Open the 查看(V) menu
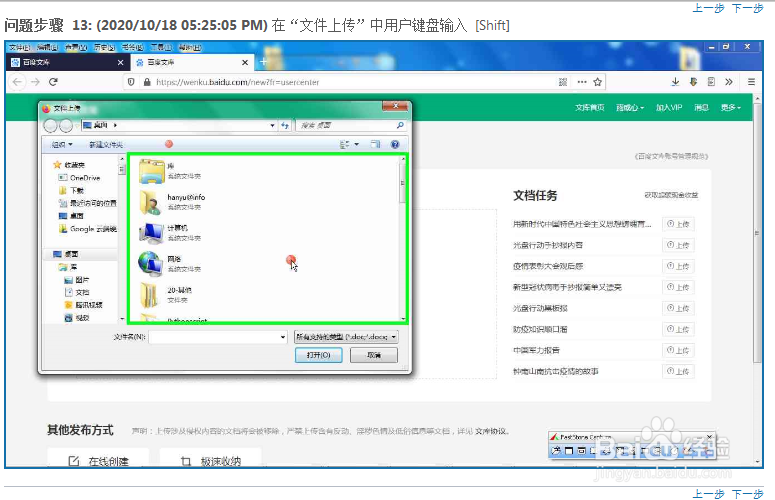Screen dimensions: 775x500 (x=76, y=47)
